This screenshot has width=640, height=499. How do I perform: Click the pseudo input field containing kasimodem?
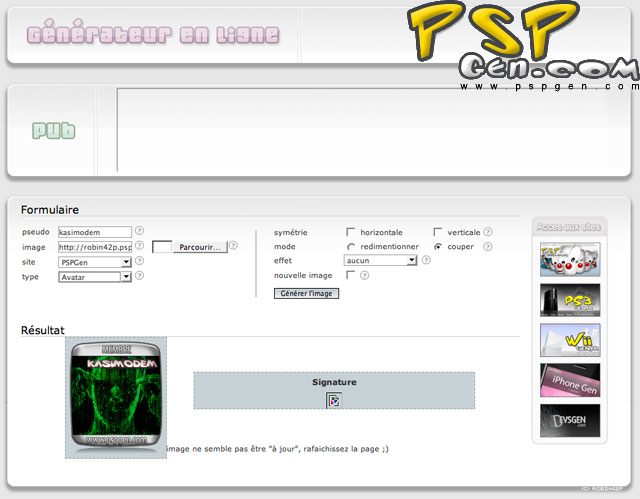95,232
